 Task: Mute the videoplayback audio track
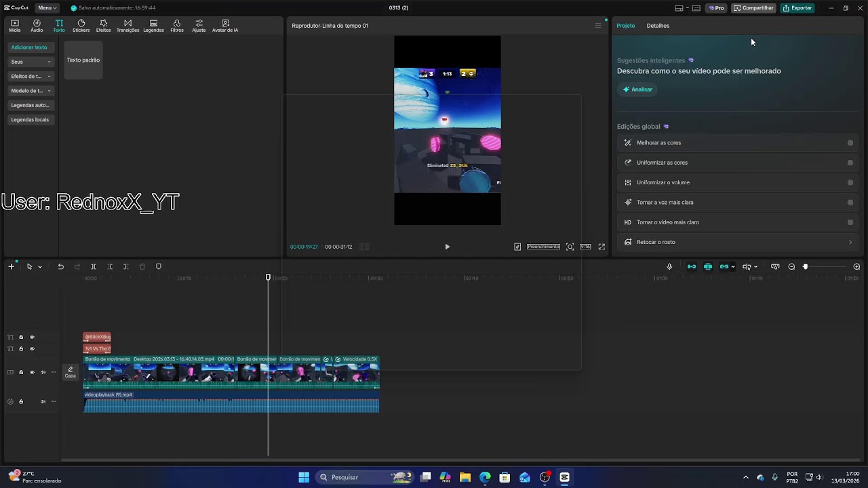click(43, 401)
